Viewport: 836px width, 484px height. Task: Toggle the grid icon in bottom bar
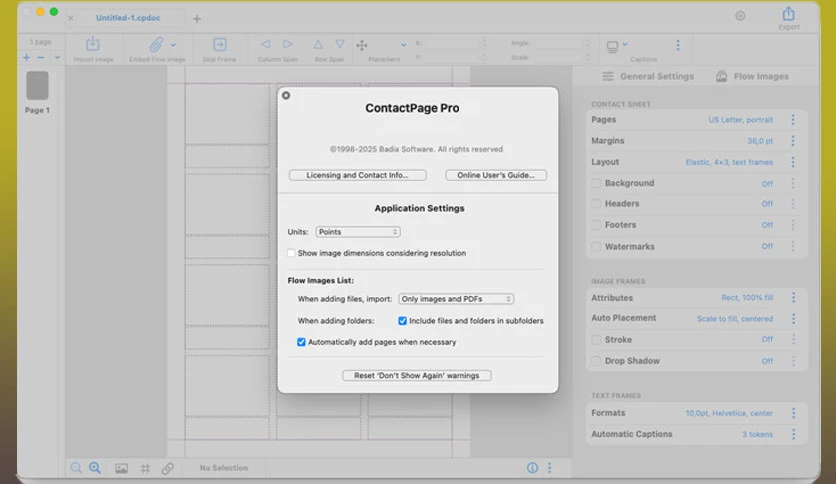point(145,469)
